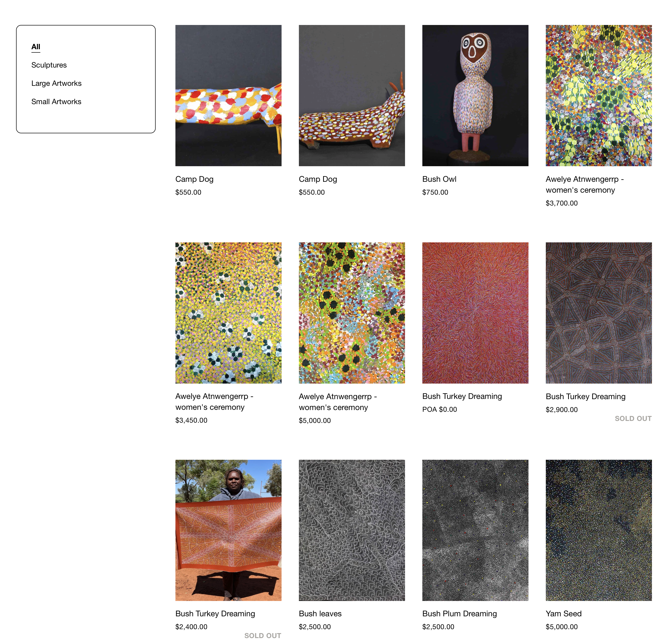View the Bush Owl sculpture image
This screenshot has width=671, height=644.
(475, 95)
